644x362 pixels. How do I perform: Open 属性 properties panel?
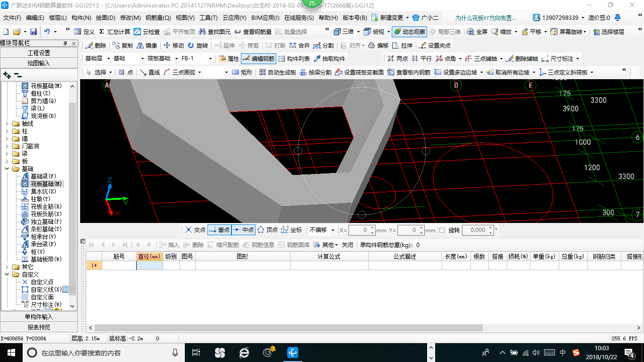coord(229,59)
